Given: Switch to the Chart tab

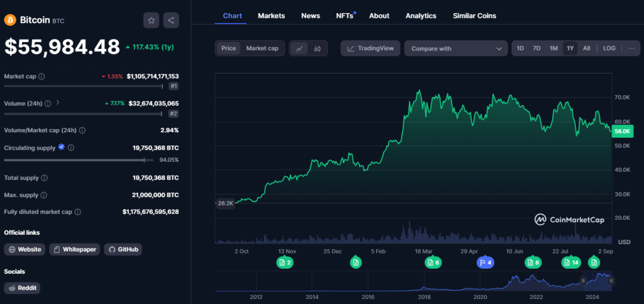Looking at the screenshot, I should click(233, 16).
